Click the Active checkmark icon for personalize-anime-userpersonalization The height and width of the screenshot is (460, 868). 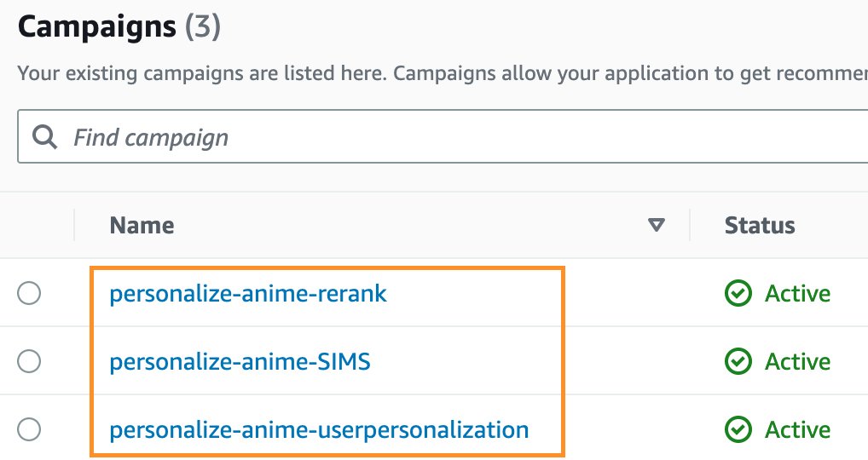click(x=738, y=429)
